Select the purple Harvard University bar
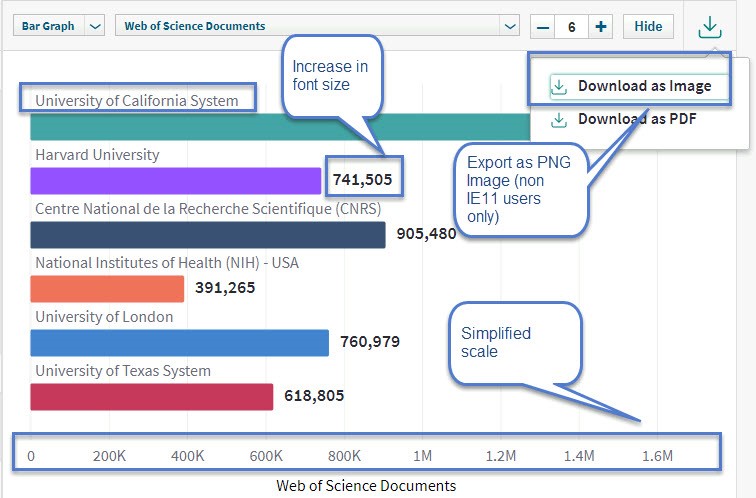This screenshot has height=498, width=756. point(176,181)
